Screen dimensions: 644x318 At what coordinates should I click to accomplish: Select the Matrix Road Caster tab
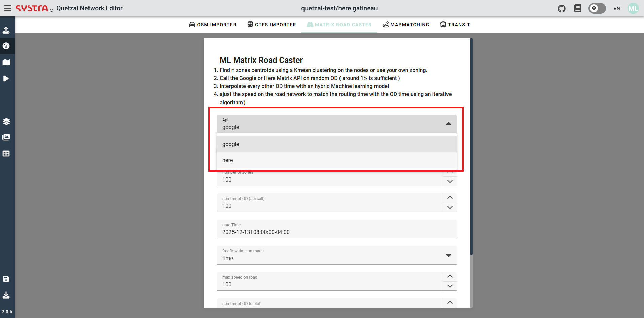point(339,25)
